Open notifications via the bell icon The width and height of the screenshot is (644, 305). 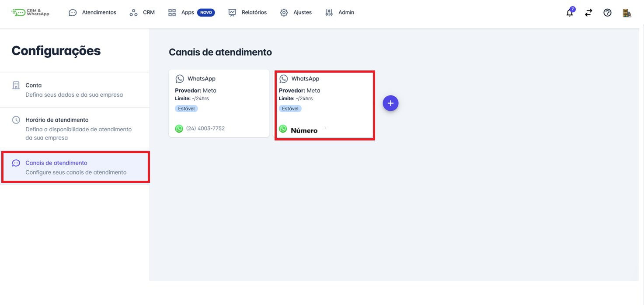tap(569, 13)
